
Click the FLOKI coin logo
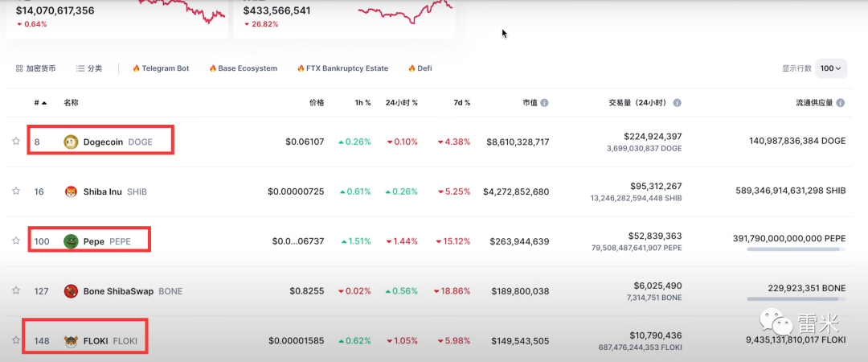[71, 341]
